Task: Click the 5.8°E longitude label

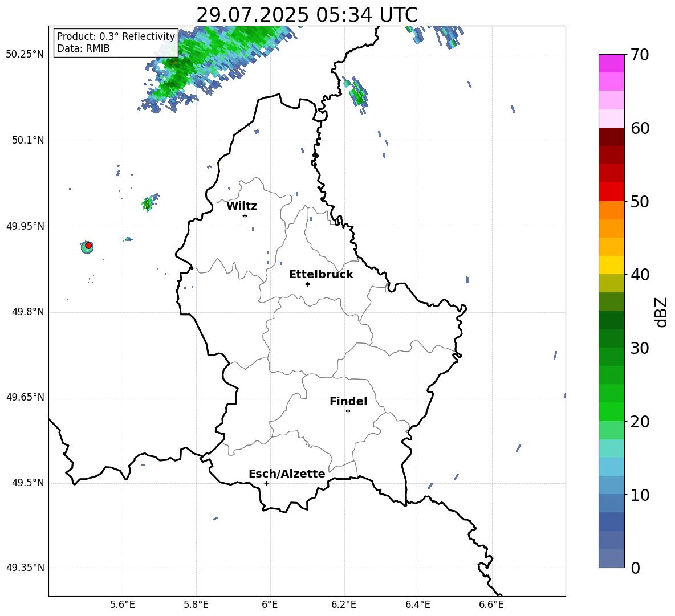Action: point(196,605)
